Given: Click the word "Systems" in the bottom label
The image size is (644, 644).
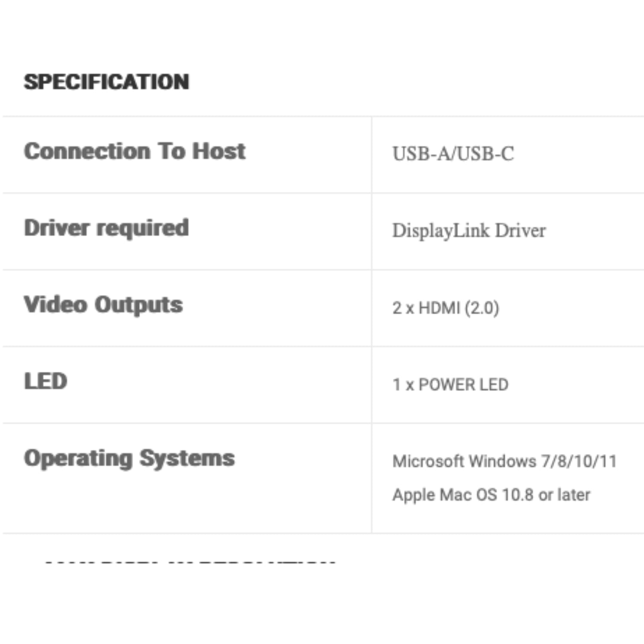Looking at the screenshot, I should pos(187,458).
